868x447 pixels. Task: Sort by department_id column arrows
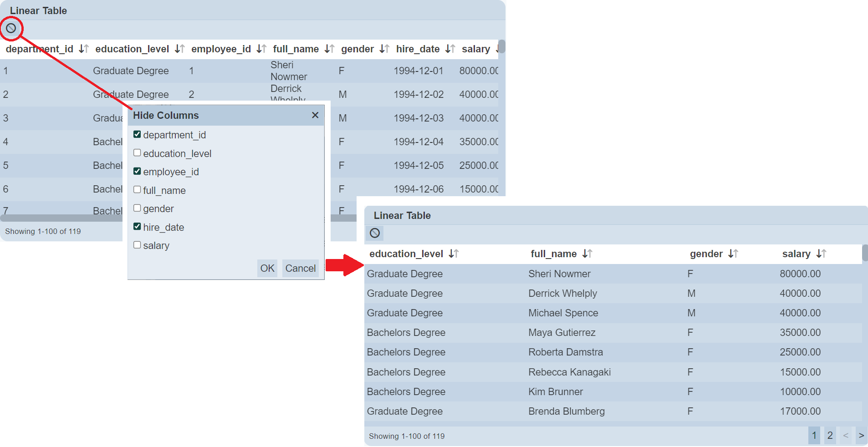pyautogui.click(x=83, y=49)
